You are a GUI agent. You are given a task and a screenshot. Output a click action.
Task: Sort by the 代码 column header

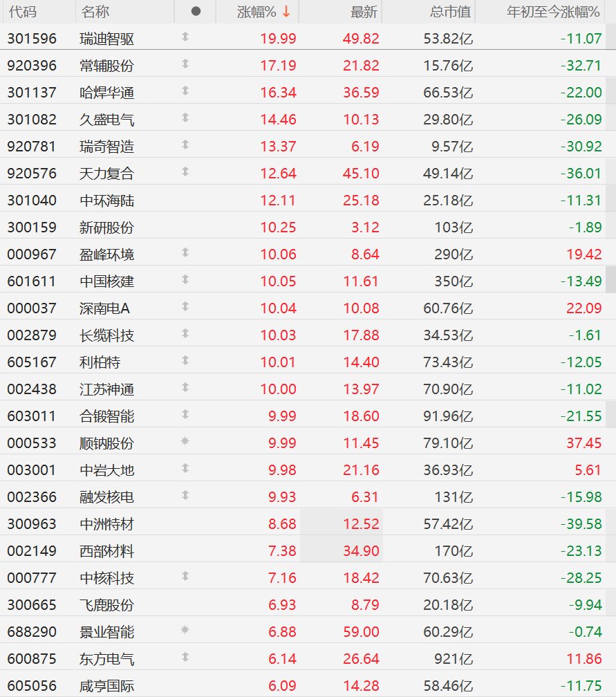point(23,12)
